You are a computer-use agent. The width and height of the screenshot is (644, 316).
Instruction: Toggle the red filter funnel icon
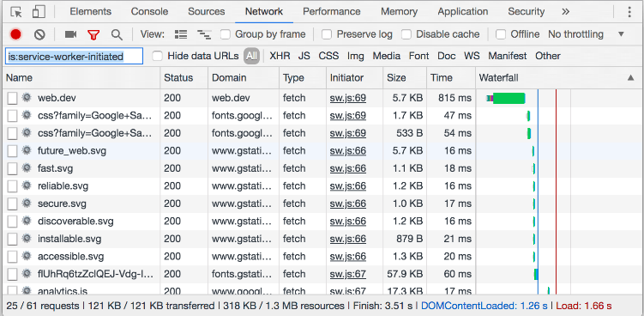[93, 34]
